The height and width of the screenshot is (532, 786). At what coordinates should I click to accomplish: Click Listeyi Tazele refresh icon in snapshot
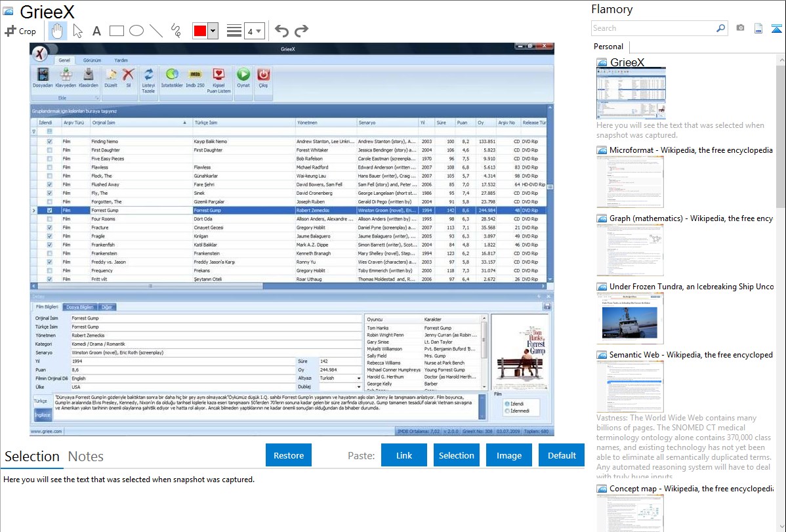[x=148, y=75]
